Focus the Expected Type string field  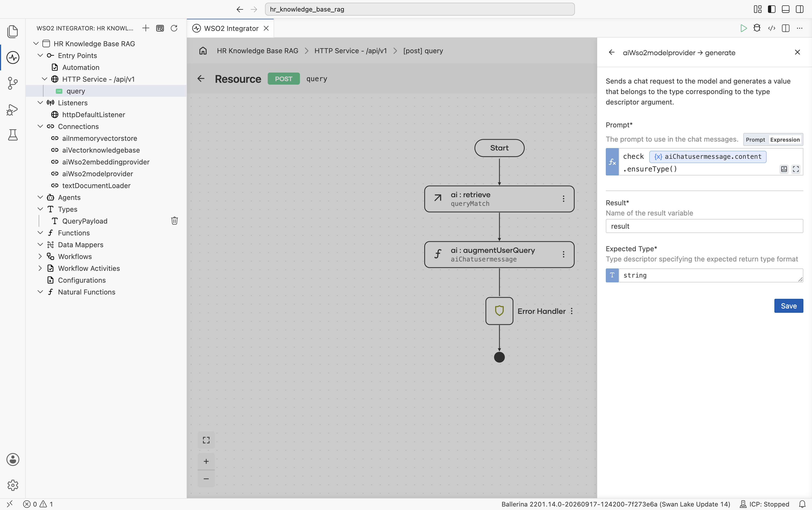click(711, 275)
